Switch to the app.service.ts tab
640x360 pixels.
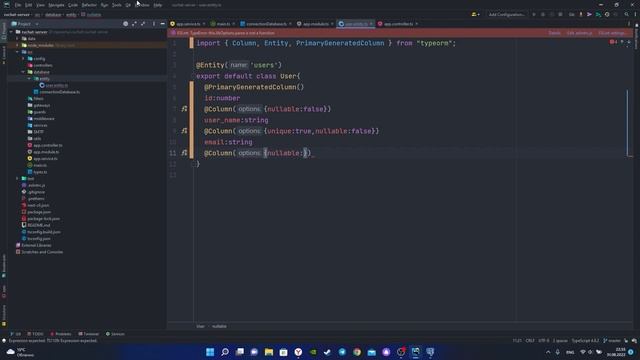coord(188,24)
